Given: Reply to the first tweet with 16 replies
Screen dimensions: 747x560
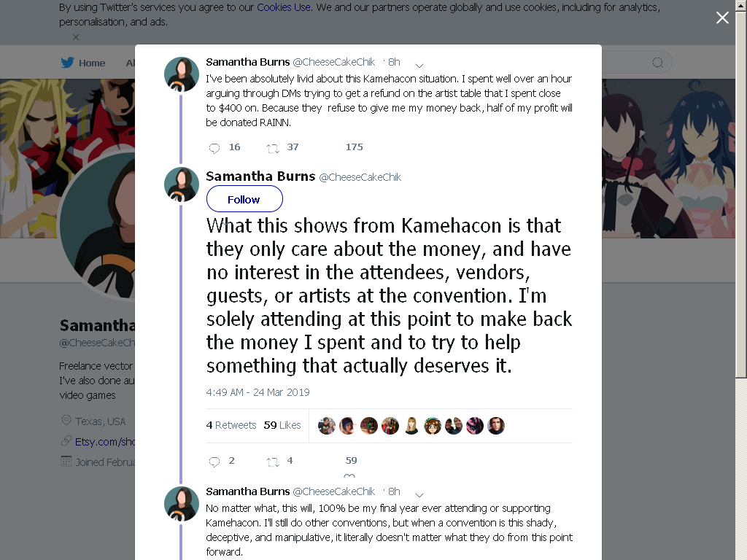Looking at the screenshot, I should [x=214, y=147].
